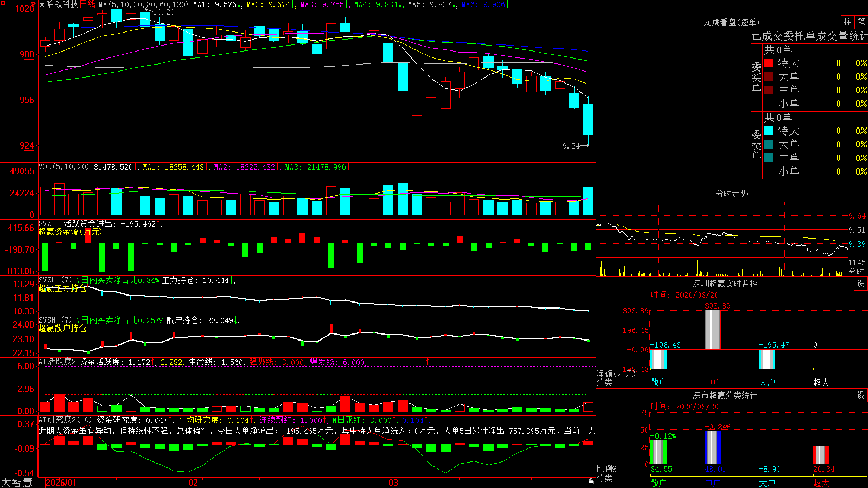Click the AI活跃度2 indicator label
Viewport: 868px width, 488px height.
point(58,362)
